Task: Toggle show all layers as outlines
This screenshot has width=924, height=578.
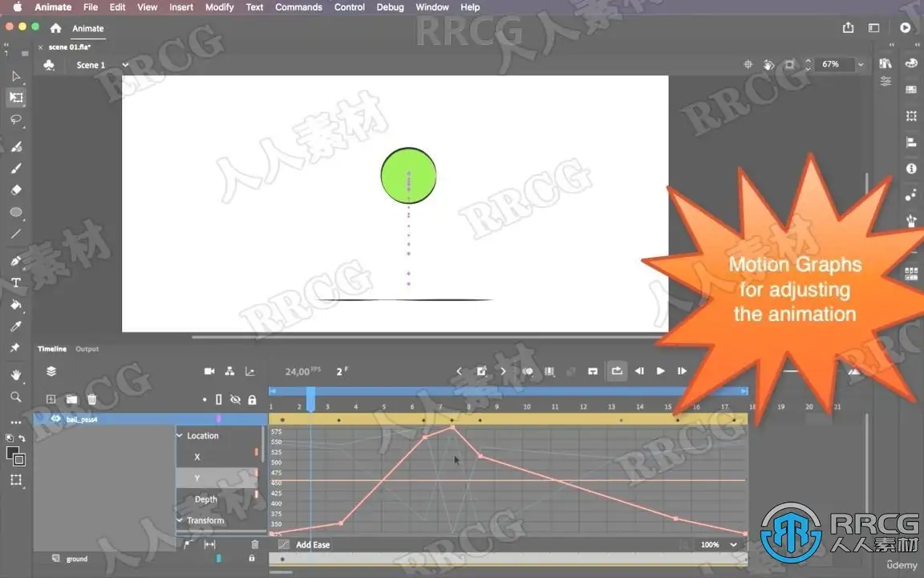Action: tap(219, 399)
